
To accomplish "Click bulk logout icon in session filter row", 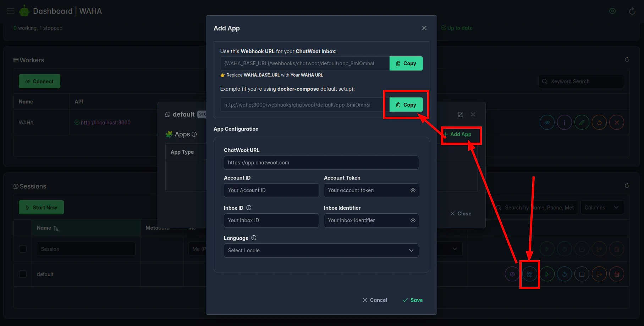I will 599,249.
